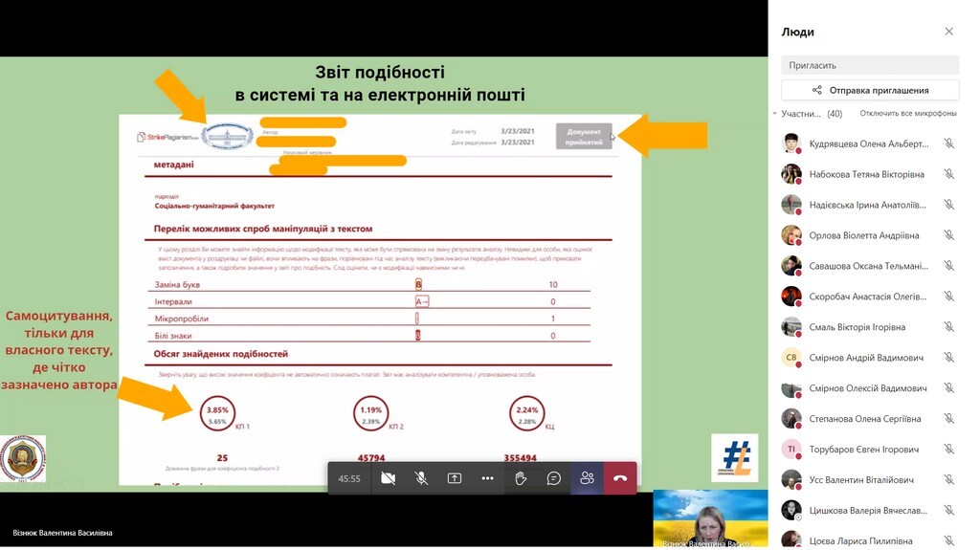This screenshot has height=550, width=980.
Task: Click Отключить все микрофоны link
Action: pyautogui.click(x=907, y=113)
